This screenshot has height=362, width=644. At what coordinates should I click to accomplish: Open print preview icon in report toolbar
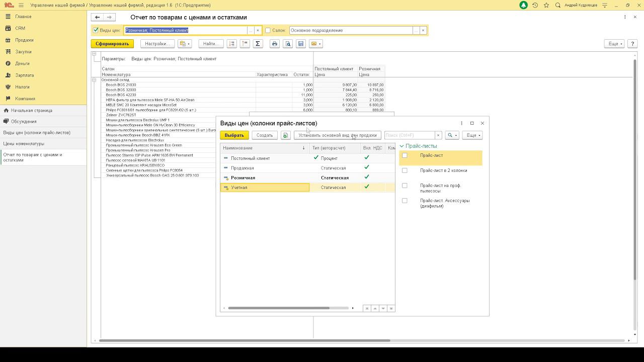pos(288,44)
